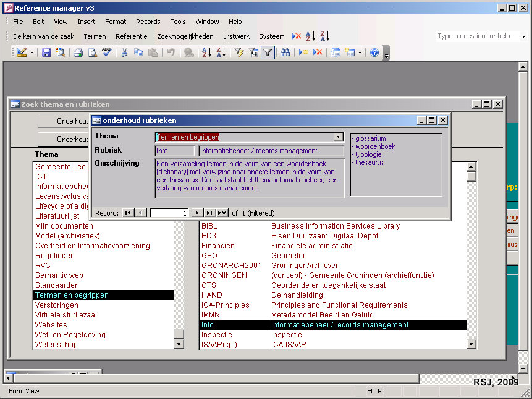This screenshot has height=399, width=532.
Task: Open Microsoft Access Help icon
Action: coord(374,52)
